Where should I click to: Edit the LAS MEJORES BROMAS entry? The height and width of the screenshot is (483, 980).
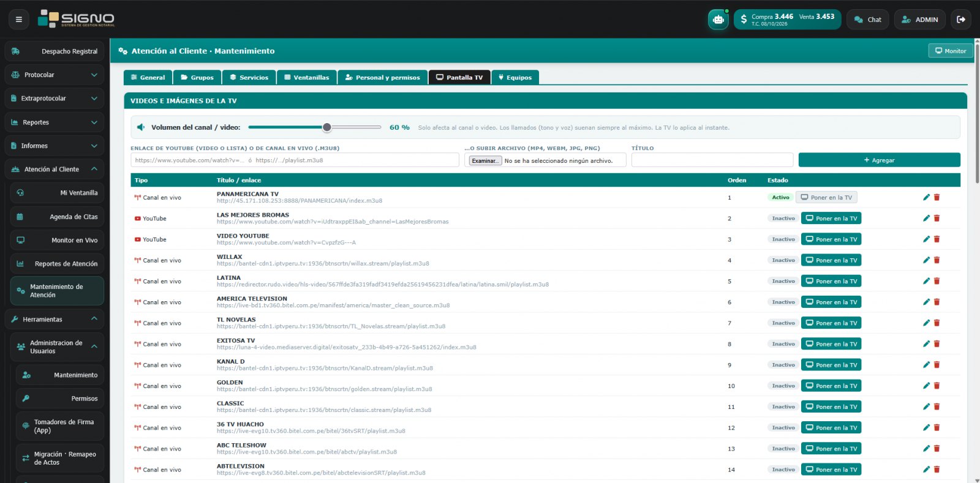(x=926, y=219)
